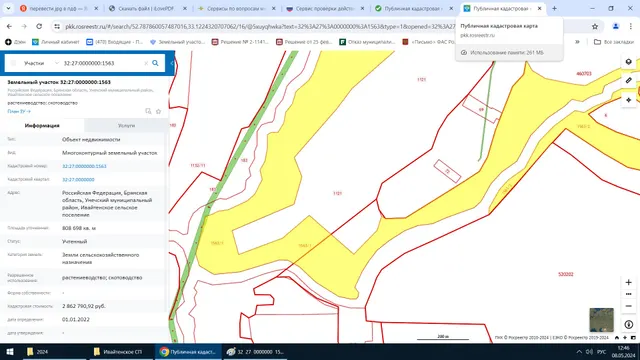Open the План ЗУ link

point(19,111)
